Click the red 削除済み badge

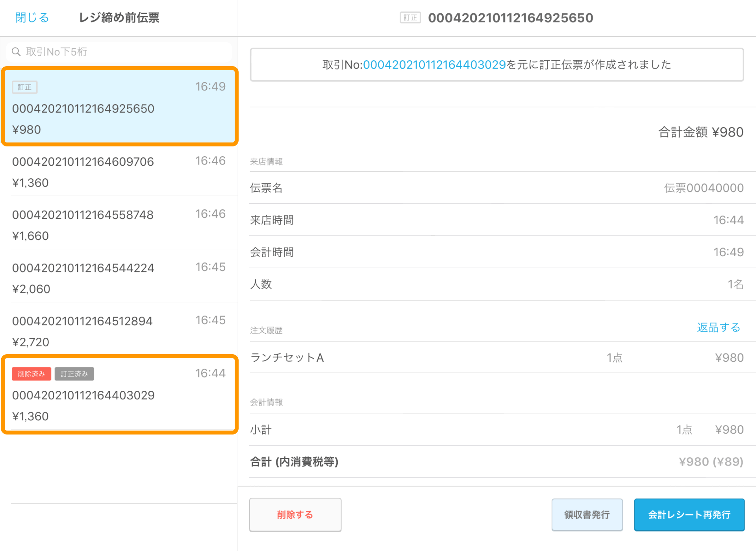tap(31, 373)
